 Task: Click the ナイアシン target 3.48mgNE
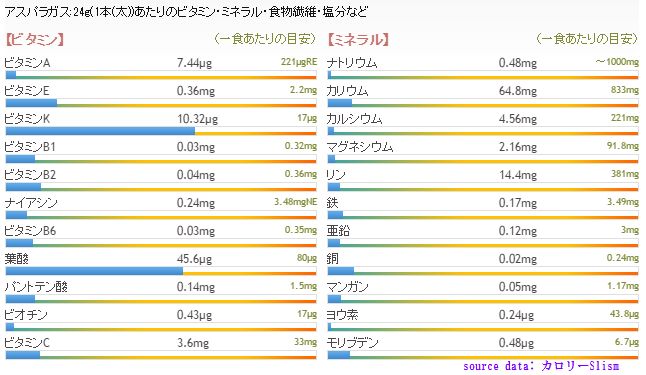tap(295, 202)
